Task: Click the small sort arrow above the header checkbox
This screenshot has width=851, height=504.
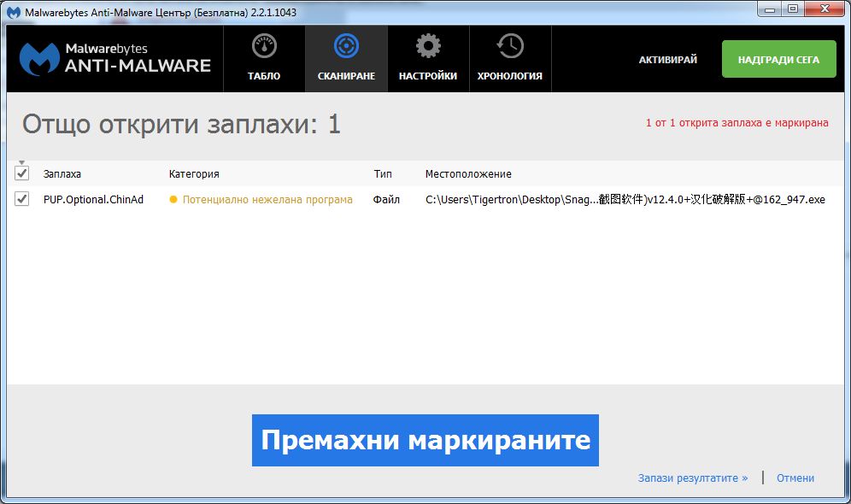Action: pyautogui.click(x=21, y=163)
